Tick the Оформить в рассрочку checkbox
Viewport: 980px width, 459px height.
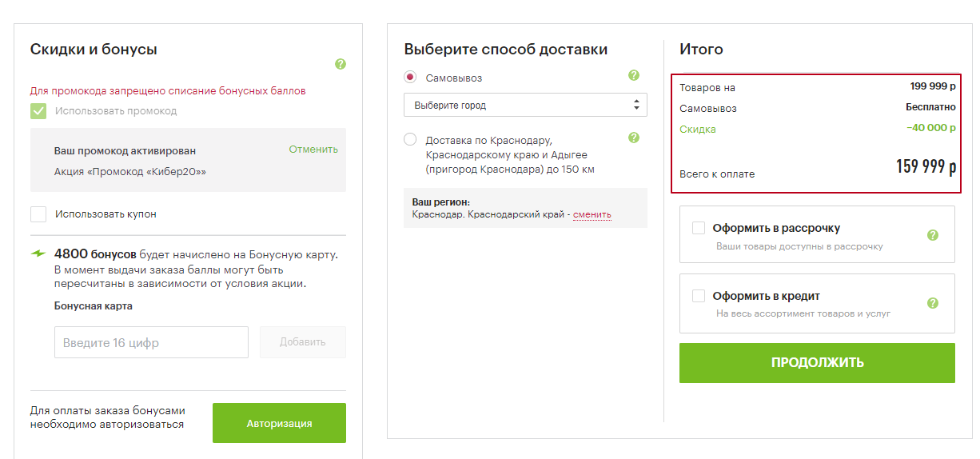coord(699,228)
